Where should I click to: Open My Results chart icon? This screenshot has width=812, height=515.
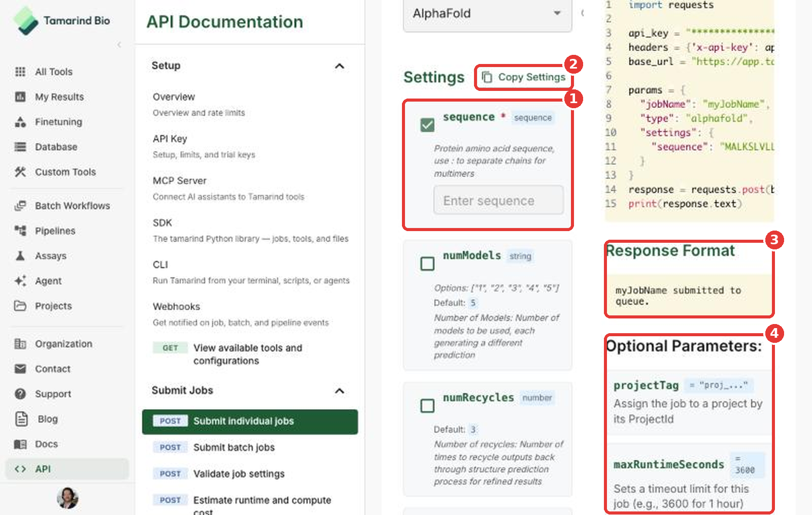[x=20, y=96]
